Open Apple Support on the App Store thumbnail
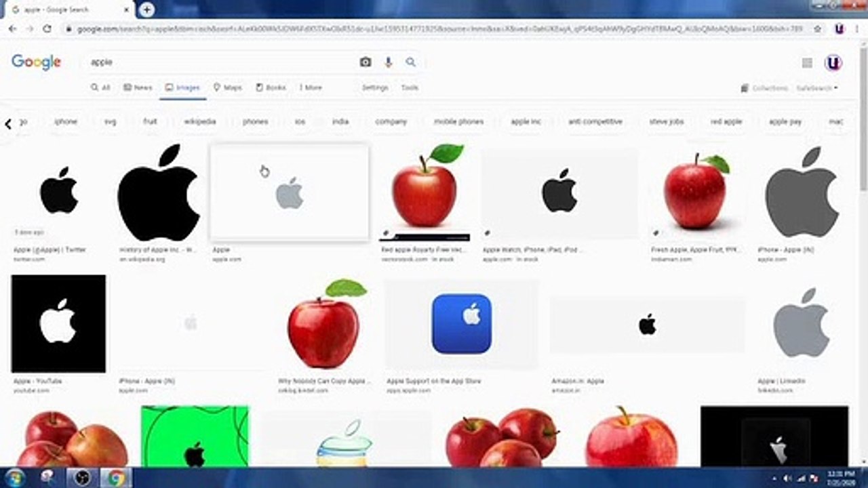Image resolution: width=868 pixels, height=488 pixels. (x=462, y=325)
